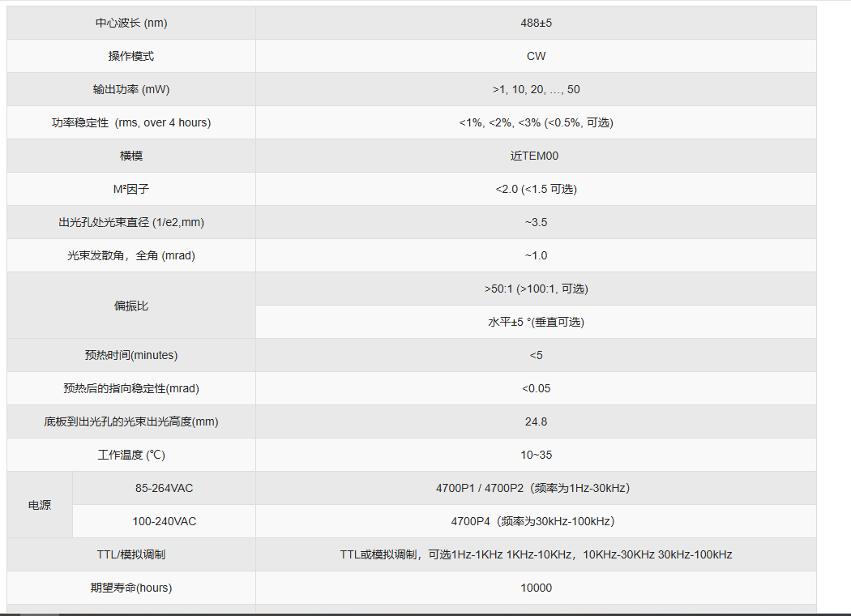Click the 偏振比 merged label cell
The image size is (851, 616).
click(x=131, y=306)
